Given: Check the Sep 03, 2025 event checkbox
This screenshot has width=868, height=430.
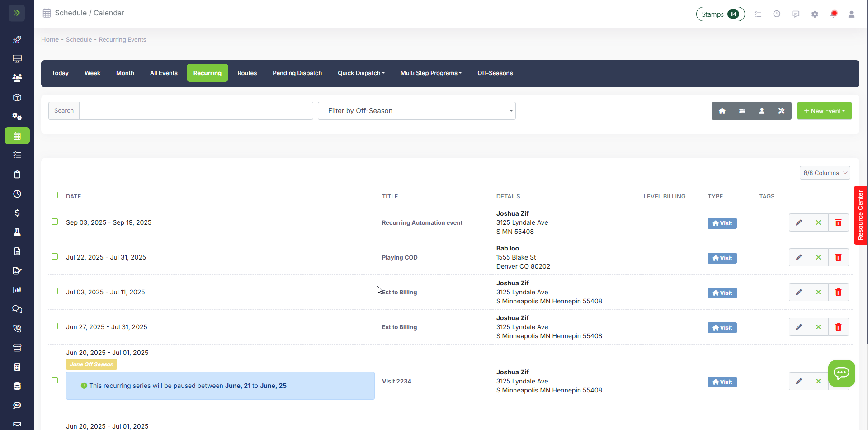Looking at the screenshot, I should point(55,222).
